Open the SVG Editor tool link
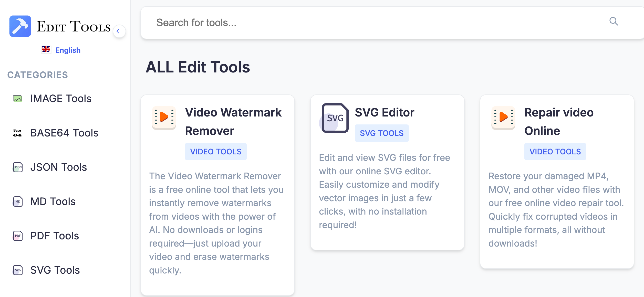 click(384, 112)
